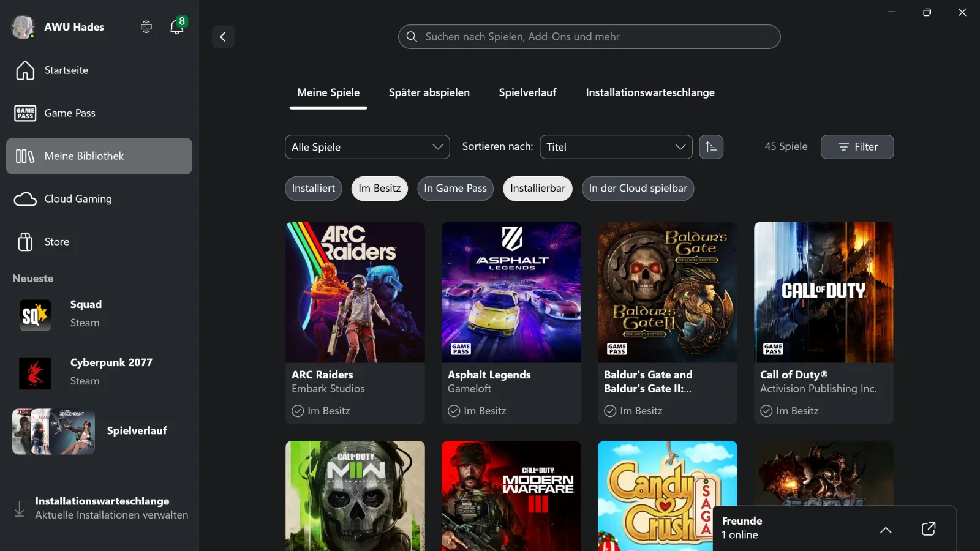The width and height of the screenshot is (980, 551).
Task: Open the Cyberpunk 2077 game icon
Action: click(x=35, y=373)
